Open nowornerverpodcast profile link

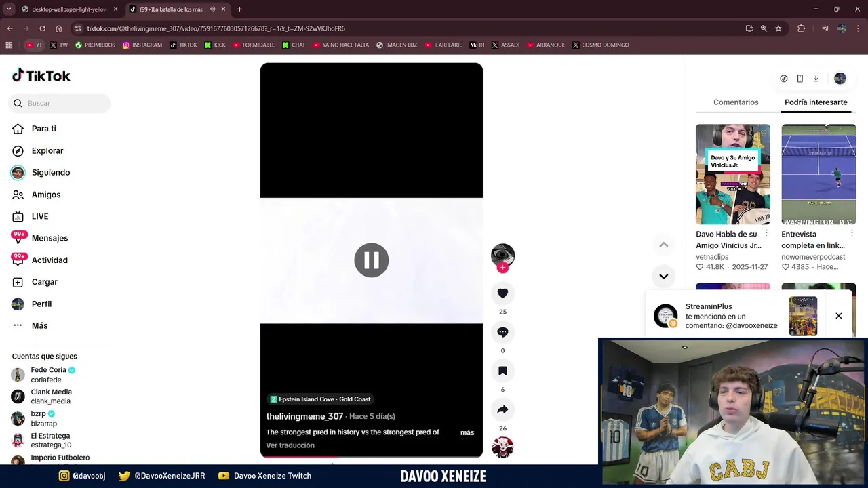point(813,257)
